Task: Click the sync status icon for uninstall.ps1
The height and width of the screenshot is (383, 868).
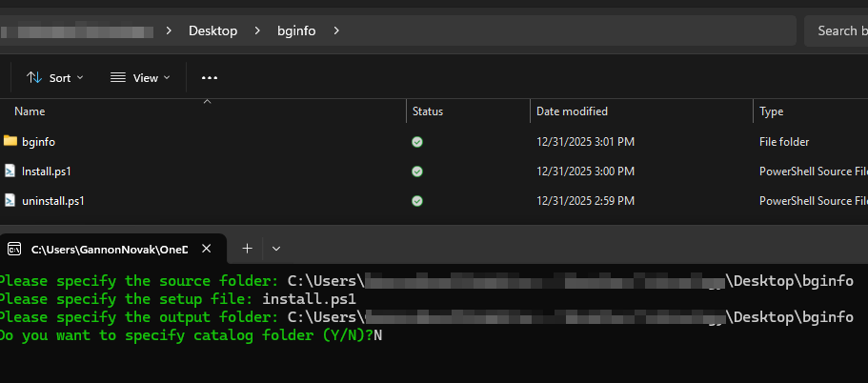Action: (417, 201)
